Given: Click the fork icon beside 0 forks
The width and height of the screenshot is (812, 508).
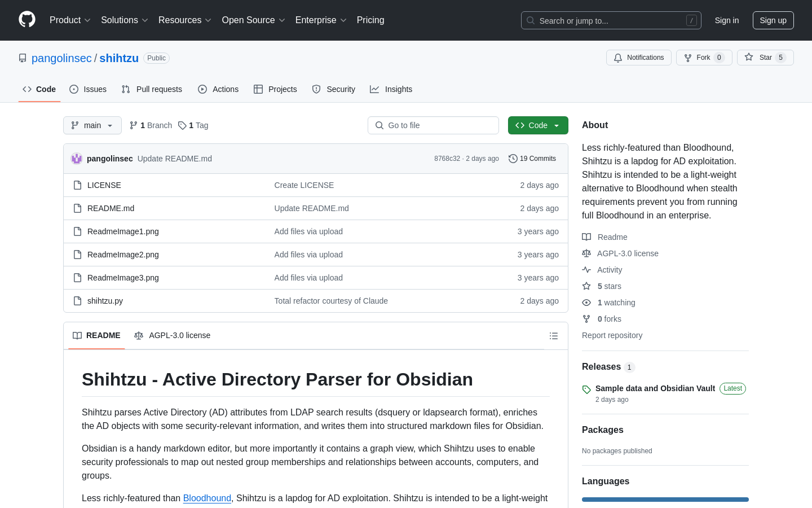Looking at the screenshot, I should click(586, 319).
